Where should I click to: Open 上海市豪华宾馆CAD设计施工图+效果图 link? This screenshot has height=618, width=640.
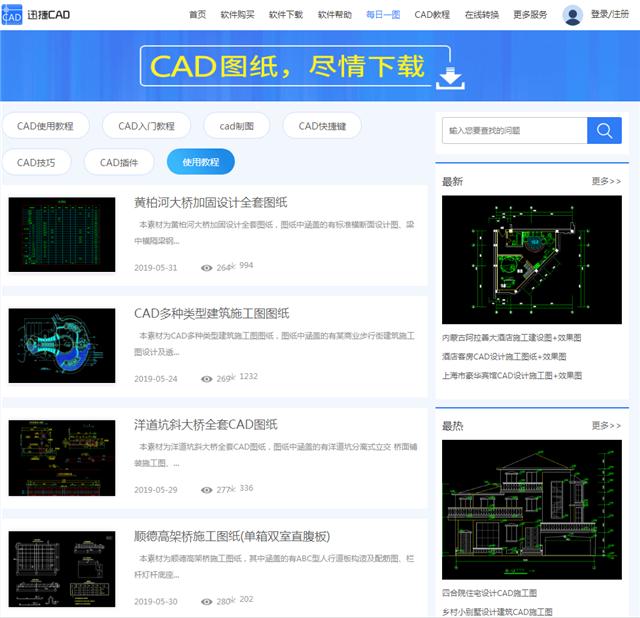tap(512, 375)
